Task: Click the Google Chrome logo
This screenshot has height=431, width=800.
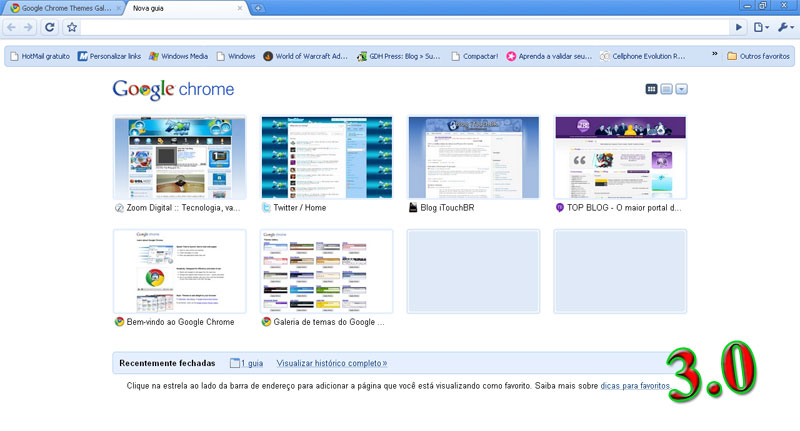Action: [x=173, y=89]
